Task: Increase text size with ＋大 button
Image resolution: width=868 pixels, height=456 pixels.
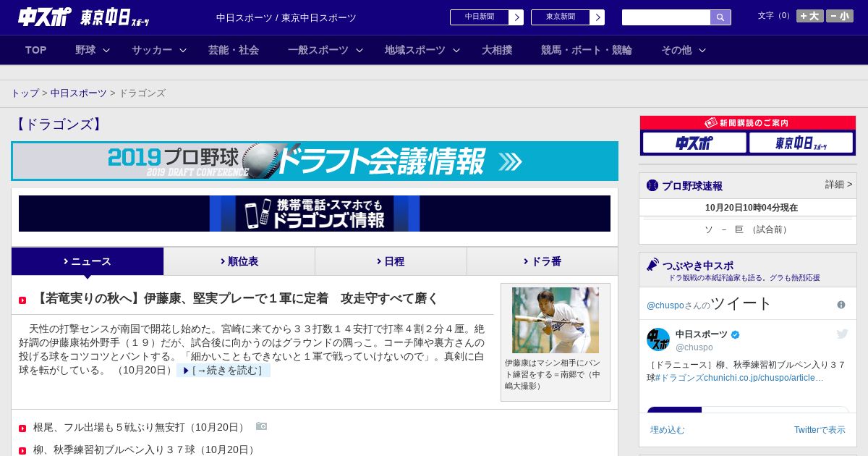Action: coord(809,16)
